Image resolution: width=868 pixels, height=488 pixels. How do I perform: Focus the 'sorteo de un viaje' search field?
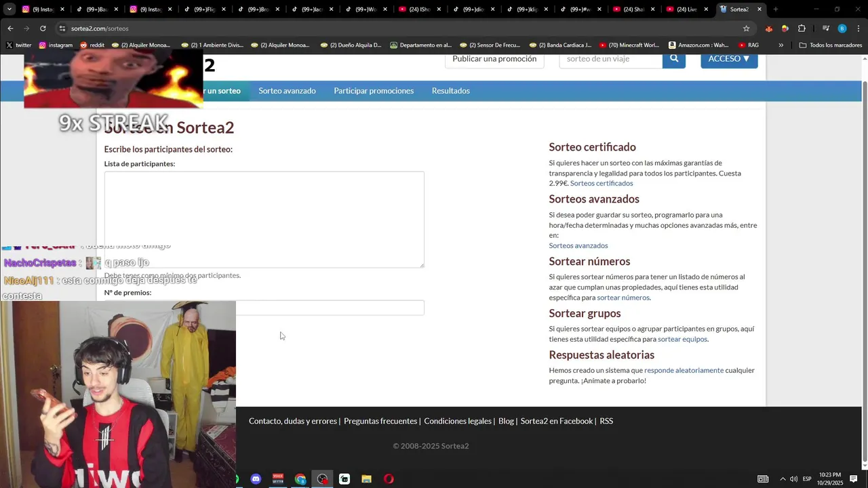610,59
